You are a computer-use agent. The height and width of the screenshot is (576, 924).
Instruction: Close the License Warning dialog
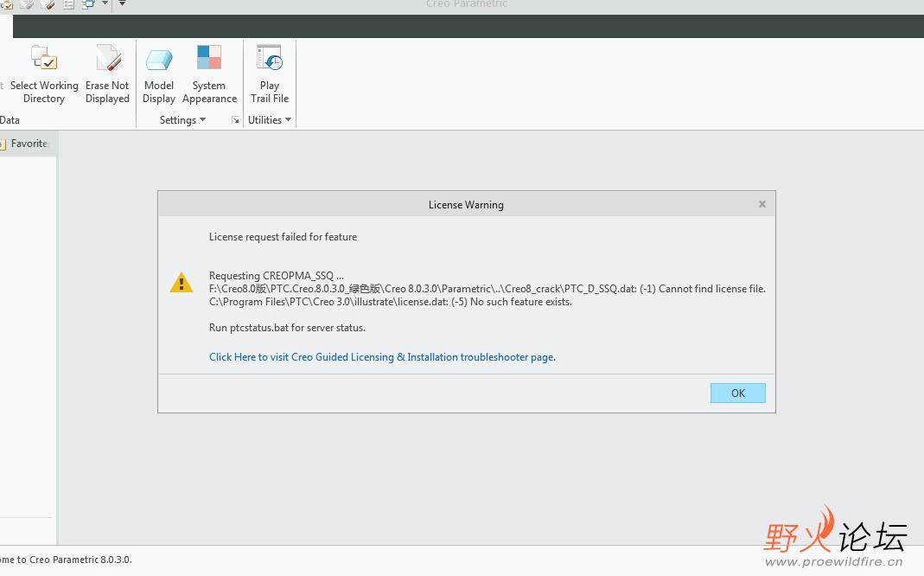[x=762, y=204]
